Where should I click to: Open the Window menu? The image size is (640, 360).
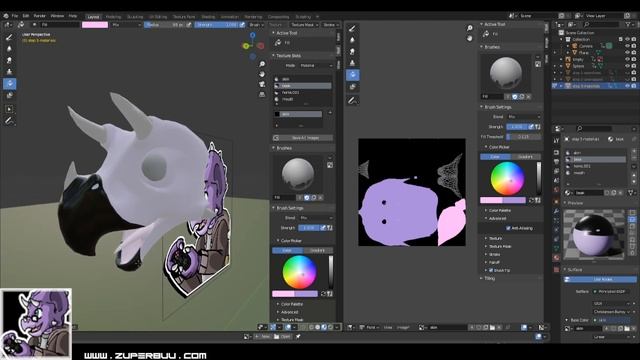click(x=57, y=16)
